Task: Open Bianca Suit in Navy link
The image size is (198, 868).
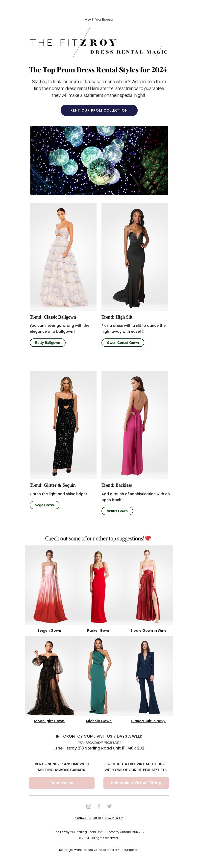Action: 148,721
